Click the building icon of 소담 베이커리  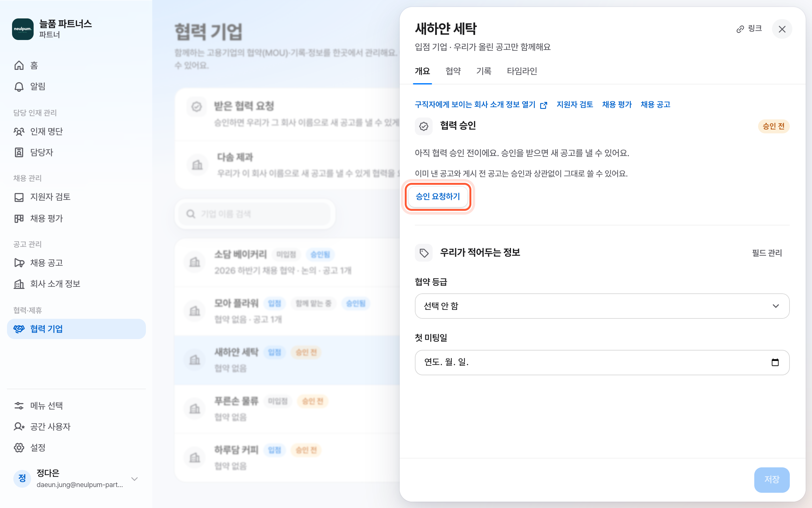195,262
